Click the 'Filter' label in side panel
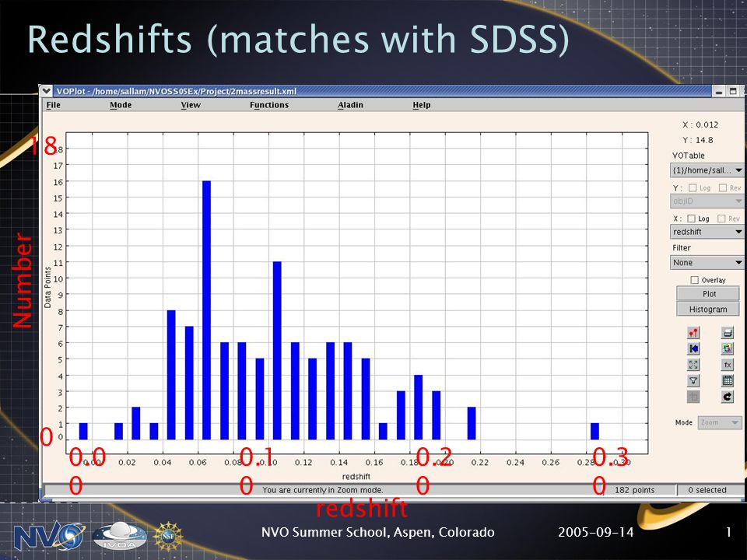This screenshot has height=560, width=747. [682, 247]
